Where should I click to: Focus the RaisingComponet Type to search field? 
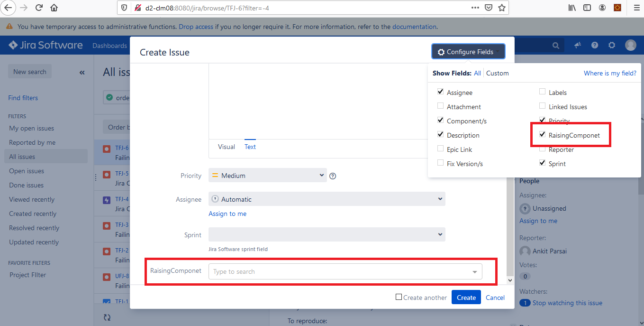(345, 272)
